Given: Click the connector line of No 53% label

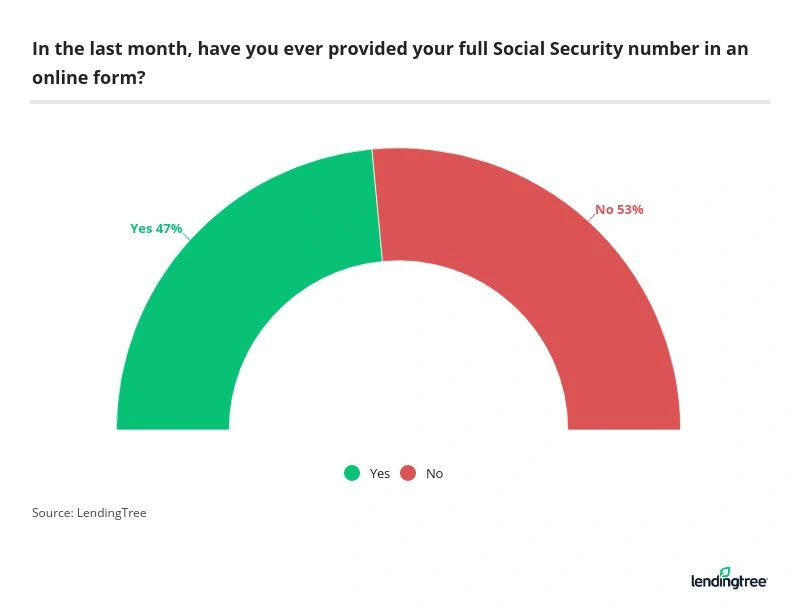Looking at the screenshot, I should click(x=591, y=217).
